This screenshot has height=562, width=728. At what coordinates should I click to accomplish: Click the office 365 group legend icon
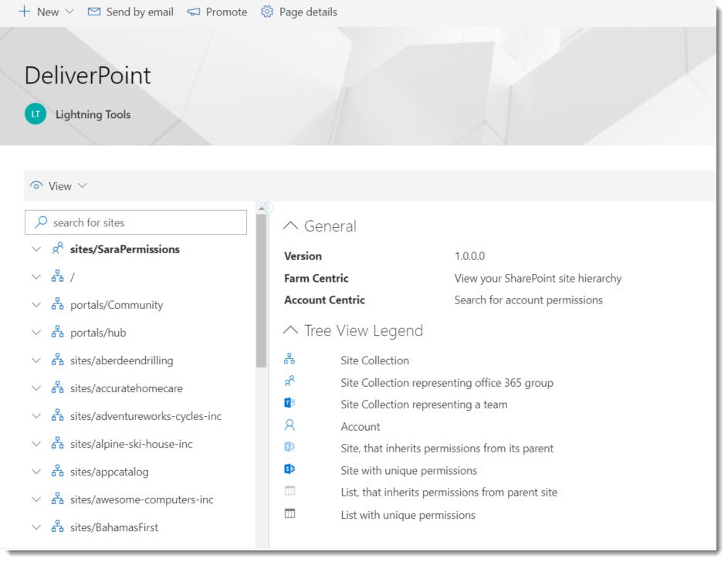click(x=290, y=381)
